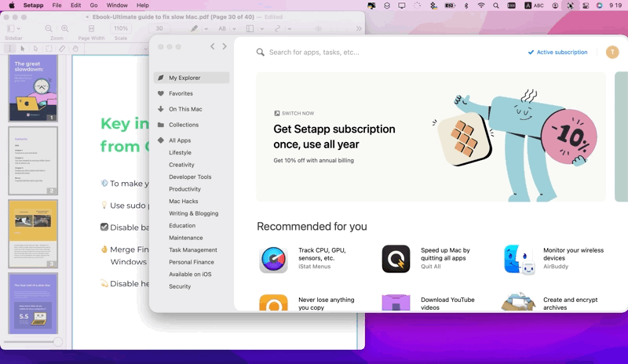The image size is (628, 364).
Task: Select the eraser tool in PDF window
Action: click(x=62, y=49)
